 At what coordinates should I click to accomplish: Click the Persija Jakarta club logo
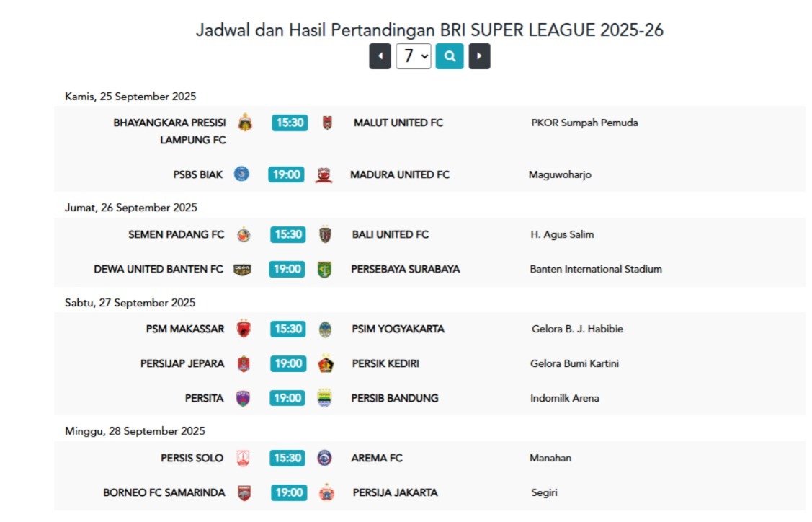point(326,492)
